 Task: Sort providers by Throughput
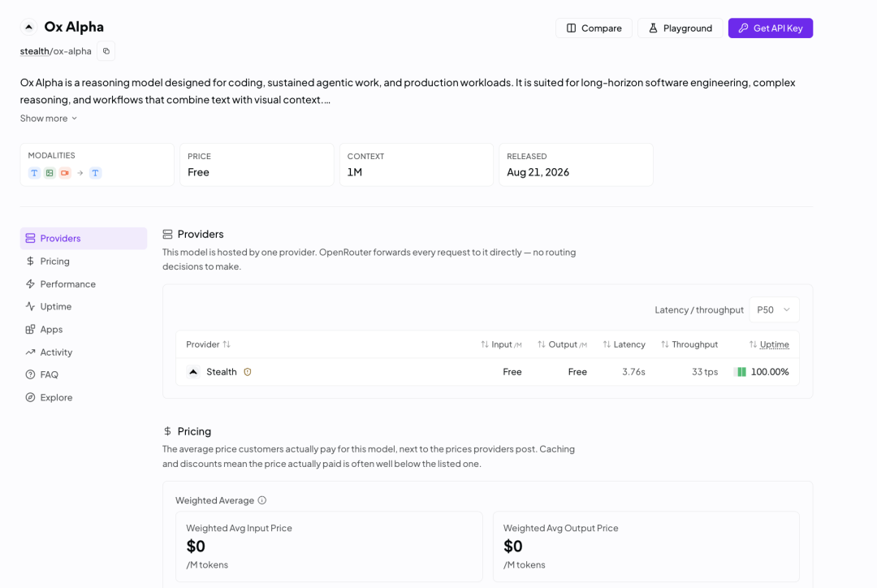point(689,344)
